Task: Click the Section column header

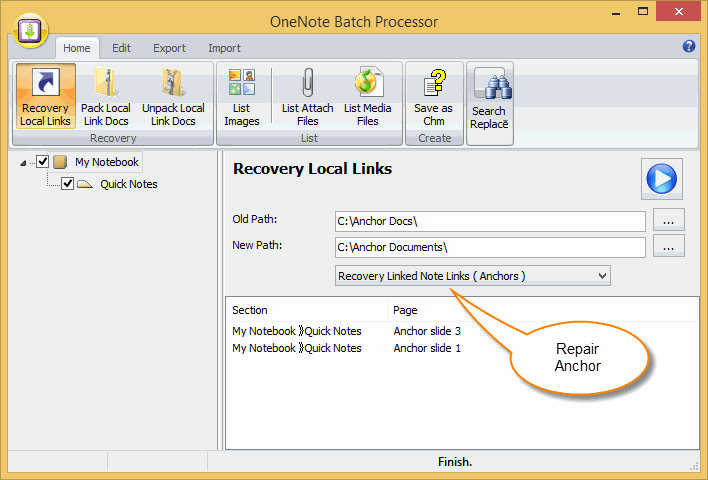Action: [306, 310]
